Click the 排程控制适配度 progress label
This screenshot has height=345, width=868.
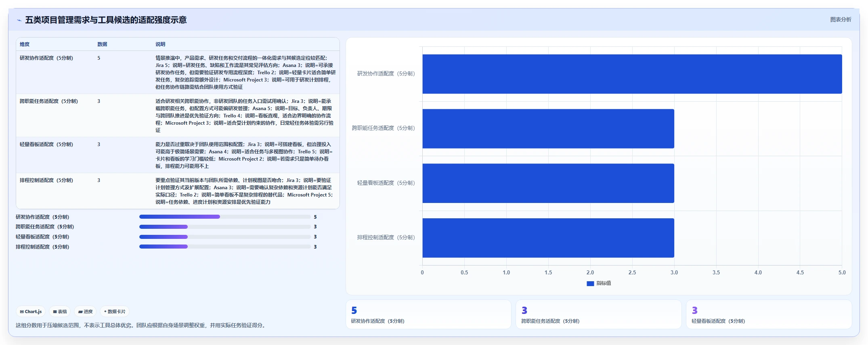tap(42, 247)
